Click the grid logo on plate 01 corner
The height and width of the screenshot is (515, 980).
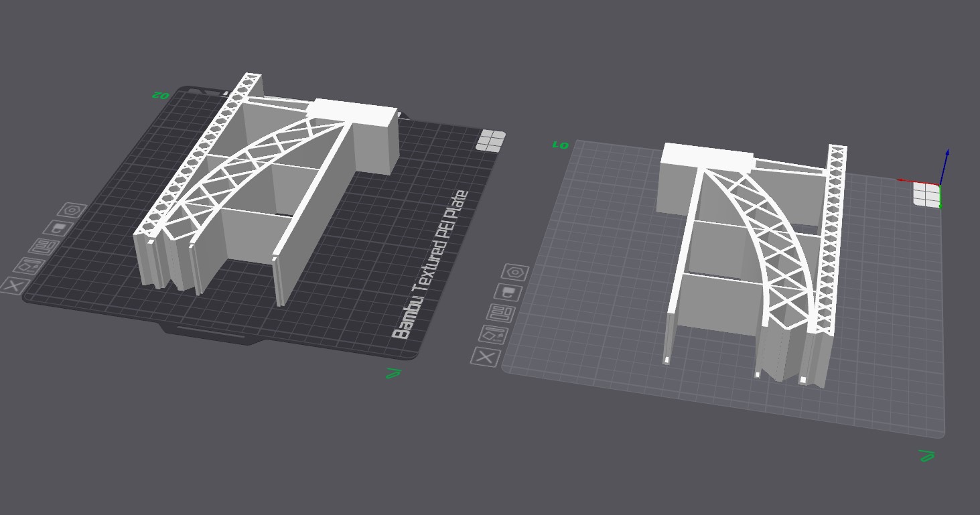tap(927, 195)
